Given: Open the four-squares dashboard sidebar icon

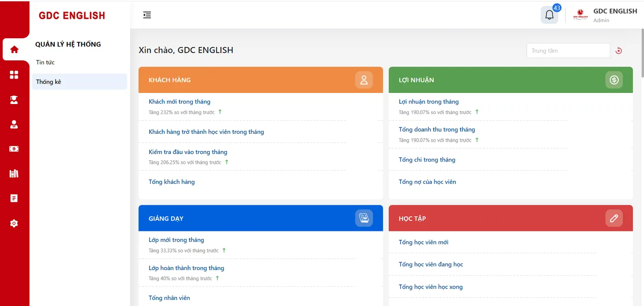Looking at the screenshot, I should pyautogui.click(x=14, y=75).
